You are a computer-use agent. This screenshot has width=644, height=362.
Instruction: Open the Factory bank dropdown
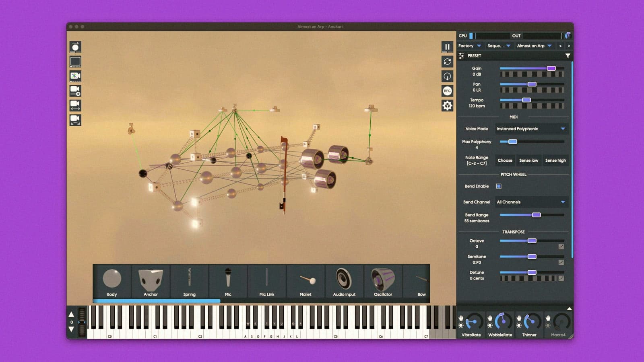coord(470,46)
